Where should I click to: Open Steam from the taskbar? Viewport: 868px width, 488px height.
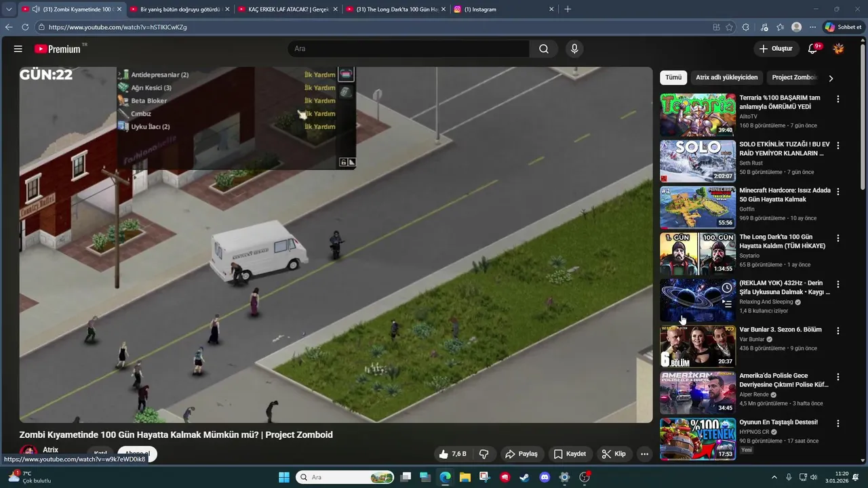tap(524, 477)
